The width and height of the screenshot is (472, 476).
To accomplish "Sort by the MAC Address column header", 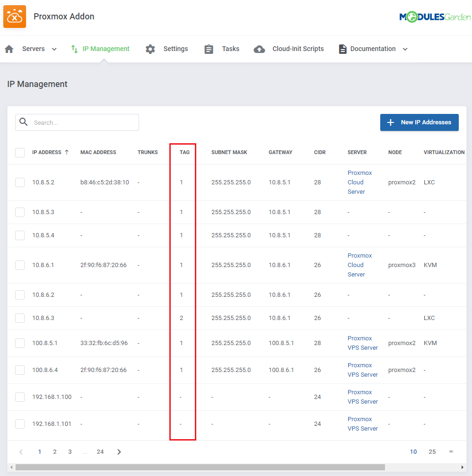I will click(x=98, y=152).
